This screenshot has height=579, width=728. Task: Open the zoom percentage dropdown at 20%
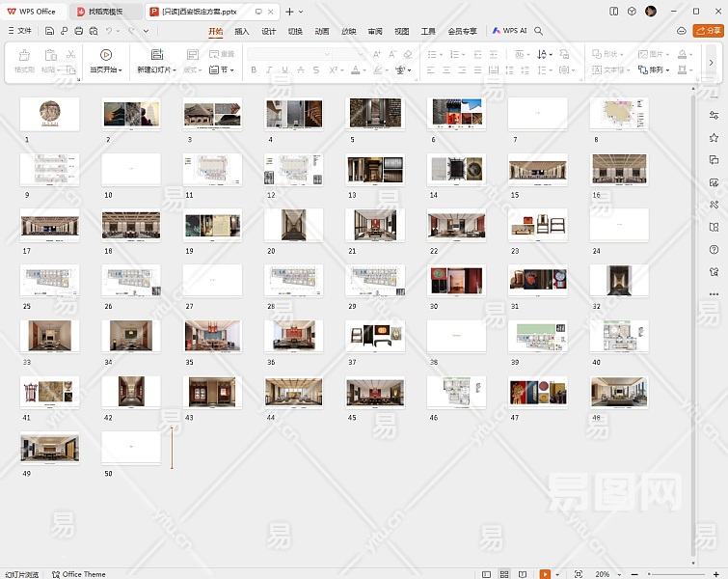(x=603, y=574)
